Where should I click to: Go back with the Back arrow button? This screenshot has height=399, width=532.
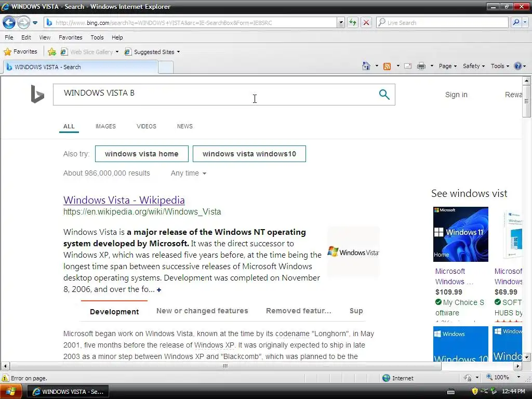click(9, 23)
